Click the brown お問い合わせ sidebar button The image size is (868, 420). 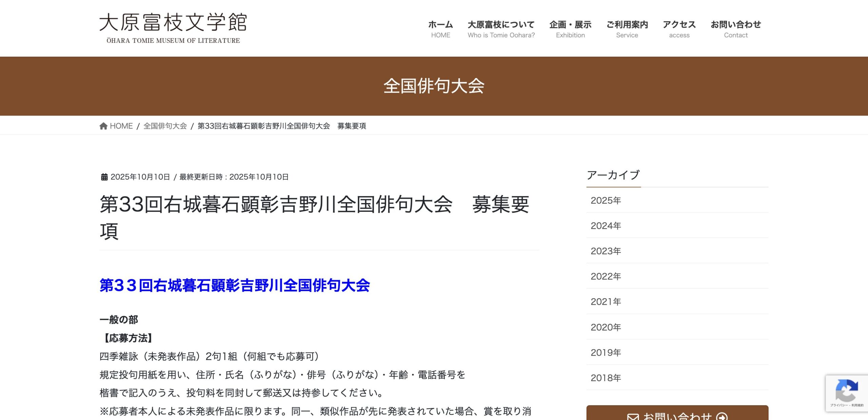pos(677,414)
